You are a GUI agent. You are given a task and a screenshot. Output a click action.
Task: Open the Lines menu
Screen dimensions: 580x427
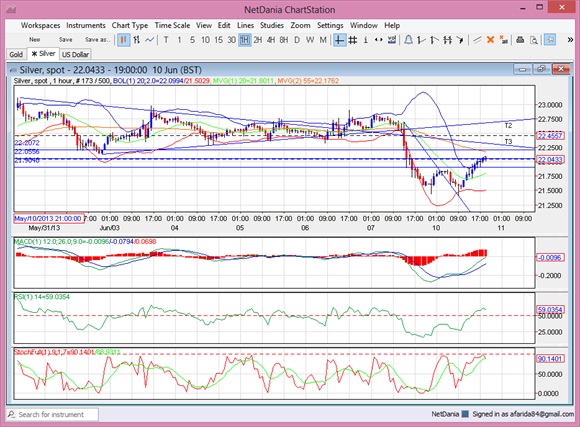coord(245,25)
